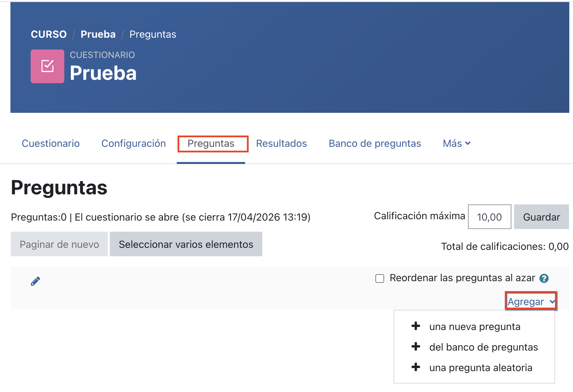Switch to the Cuestionario tab

[x=51, y=143]
